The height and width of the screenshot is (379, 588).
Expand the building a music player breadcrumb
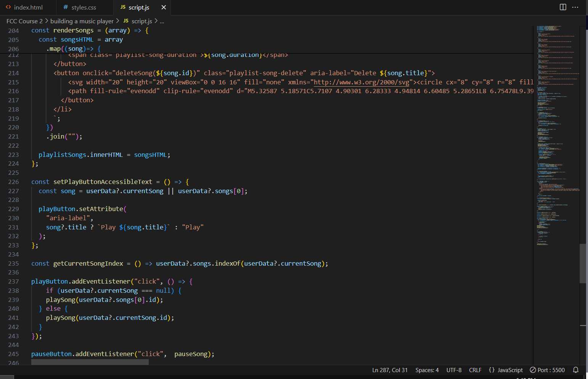[x=82, y=21]
